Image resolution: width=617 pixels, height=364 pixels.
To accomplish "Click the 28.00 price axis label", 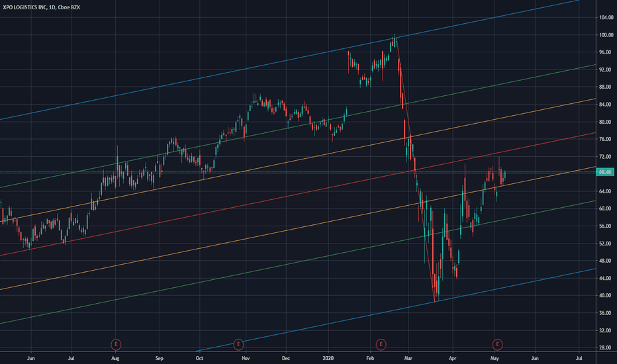I will tap(606, 348).
